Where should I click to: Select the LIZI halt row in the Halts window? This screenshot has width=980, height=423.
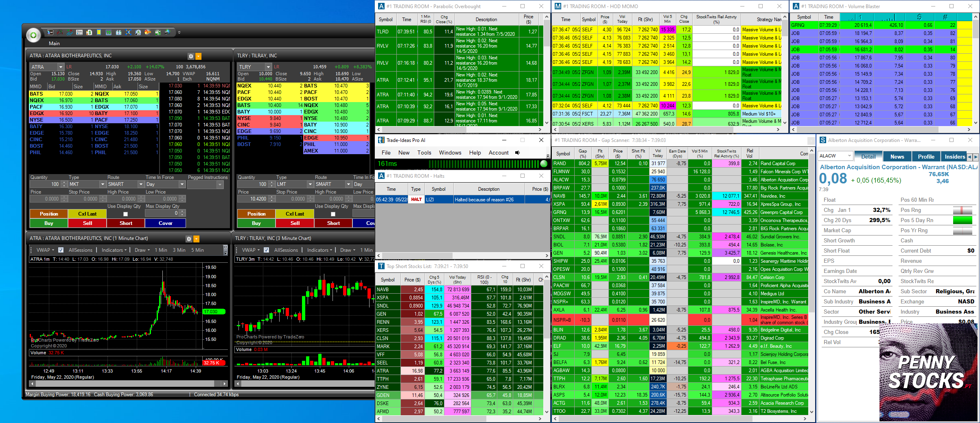[x=463, y=200]
